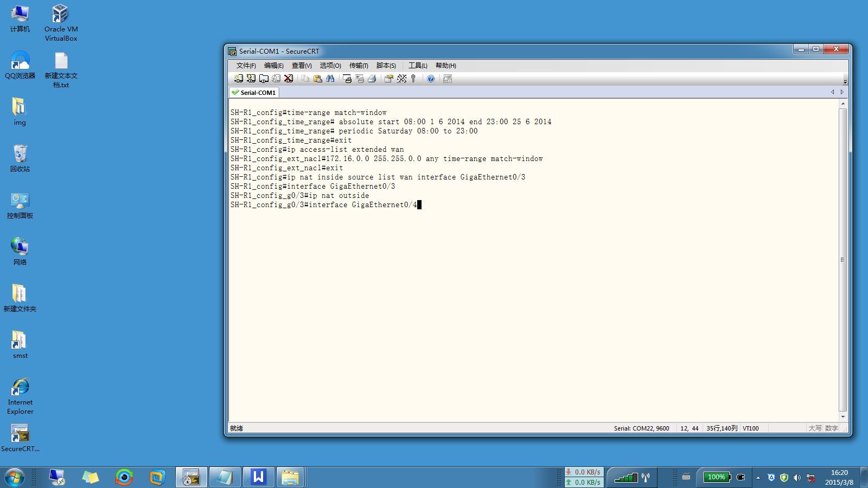The width and height of the screenshot is (868, 488).
Task: Click the Reconnect toolbar icon
Action: (x=276, y=79)
